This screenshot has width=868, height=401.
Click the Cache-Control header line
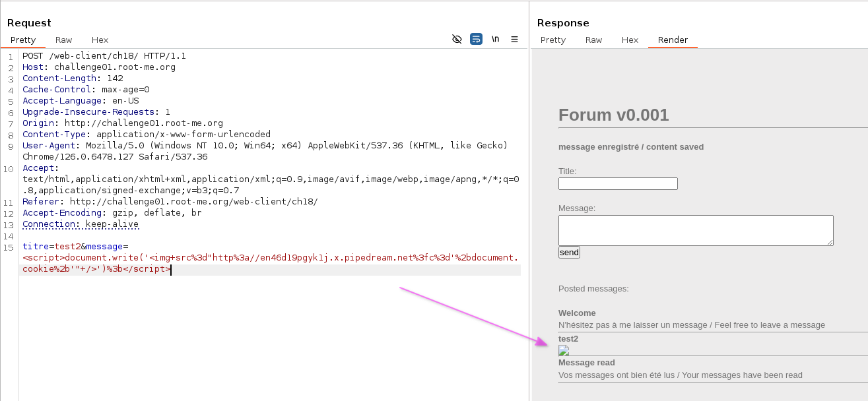[x=86, y=90]
